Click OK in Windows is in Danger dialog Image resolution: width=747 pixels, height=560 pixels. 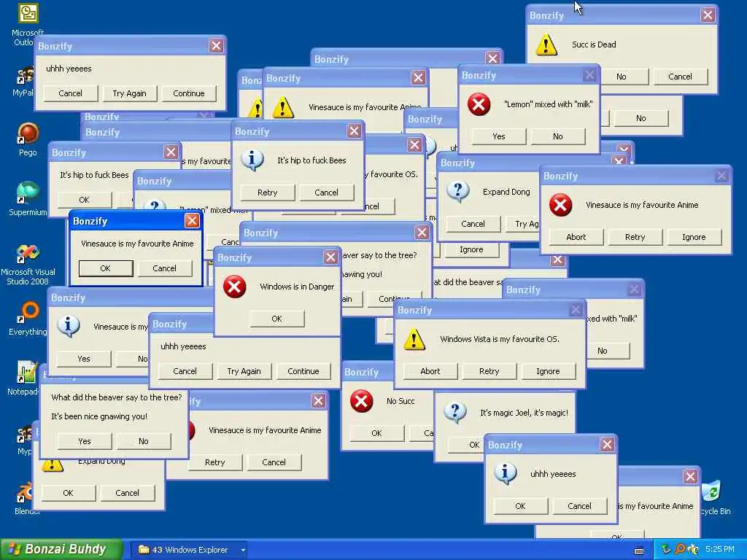click(x=276, y=319)
